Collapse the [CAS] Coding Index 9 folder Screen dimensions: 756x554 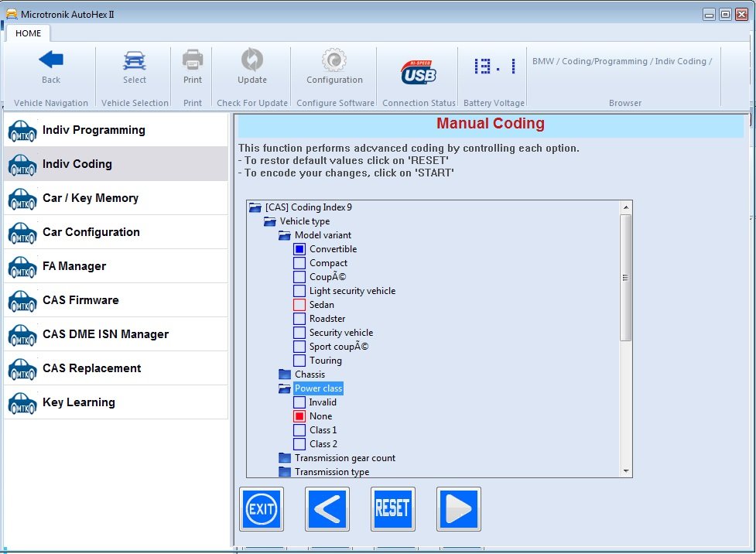(255, 207)
